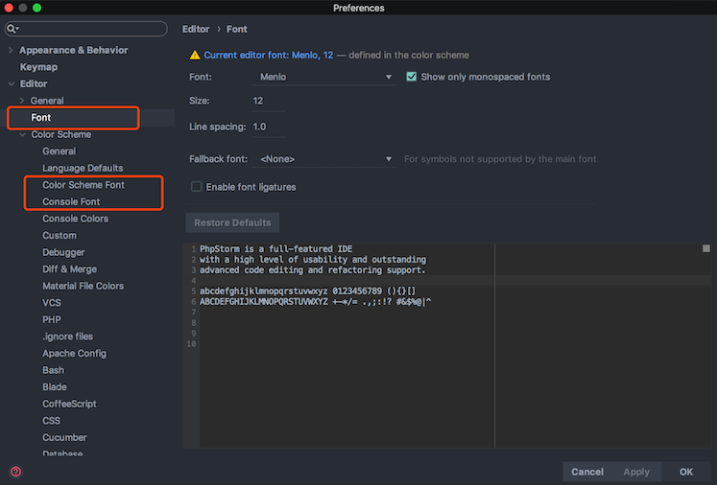The width and height of the screenshot is (717, 485).
Task: Click the Cancel button
Action: pyautogui.click(x=587, y=472)
